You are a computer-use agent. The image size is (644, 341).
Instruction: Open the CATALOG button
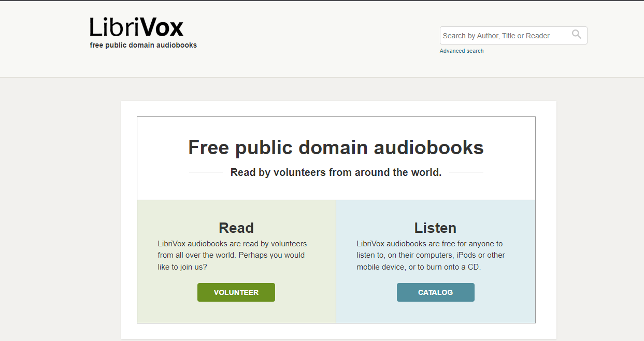[x=436, y=292]
